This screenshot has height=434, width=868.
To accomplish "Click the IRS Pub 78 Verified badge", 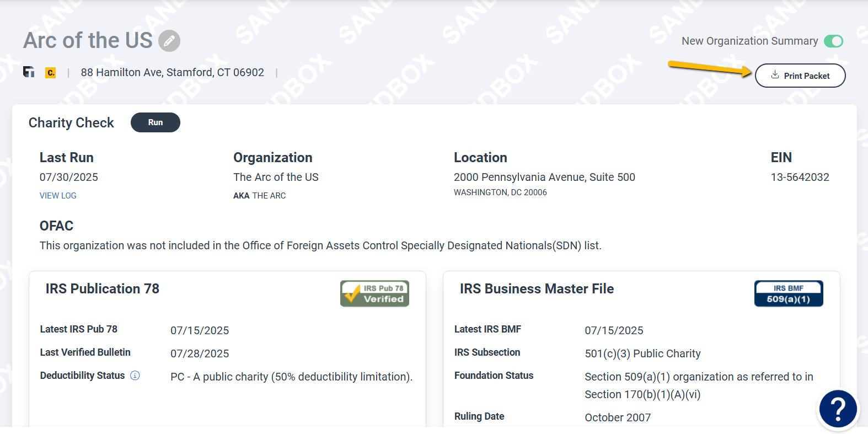I will click(x=375, y=293).
